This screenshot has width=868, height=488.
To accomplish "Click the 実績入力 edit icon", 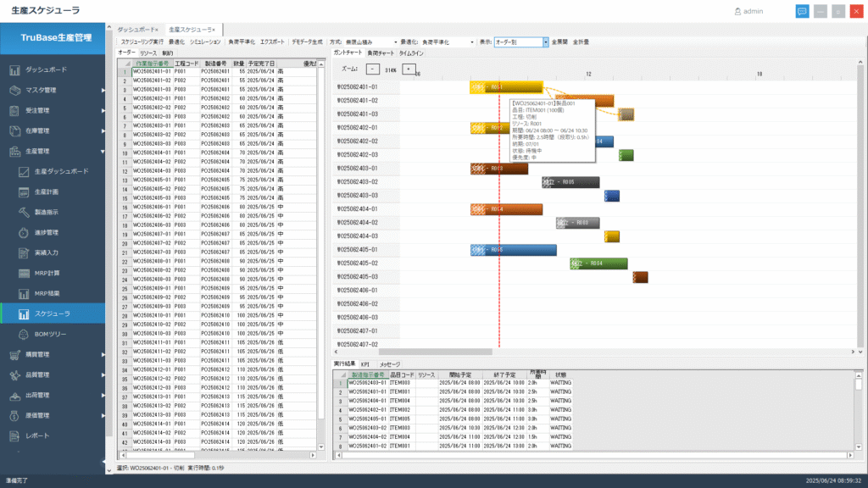I will (x=24, y=252).
